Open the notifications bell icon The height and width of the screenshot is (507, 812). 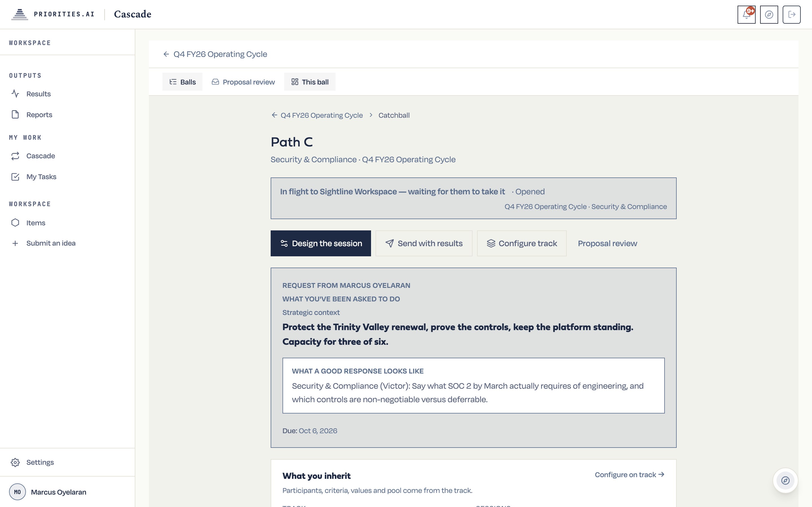746,14
